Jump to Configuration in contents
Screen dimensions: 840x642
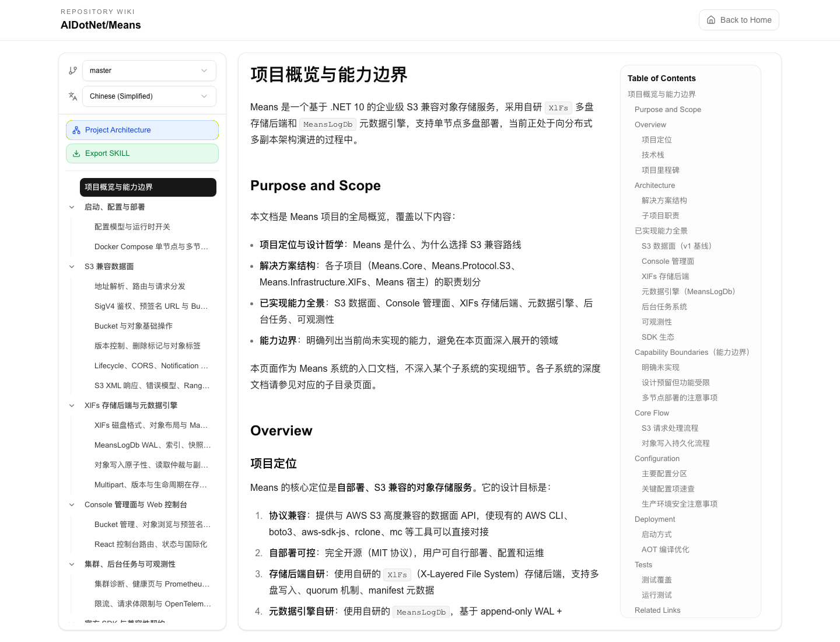(x=657, y=459)
